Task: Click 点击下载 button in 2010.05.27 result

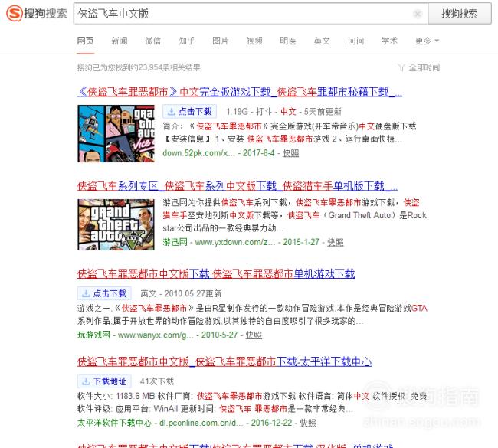Action: tap(104, 293)
